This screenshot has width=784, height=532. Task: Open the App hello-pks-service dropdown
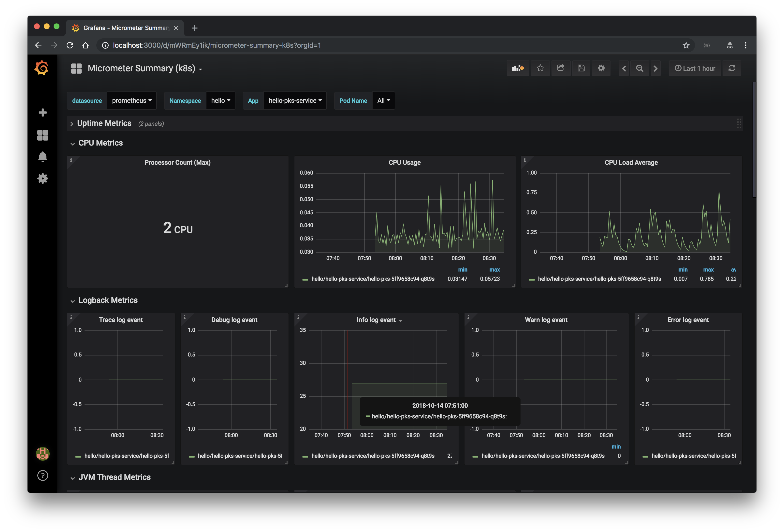coord(295,101)
